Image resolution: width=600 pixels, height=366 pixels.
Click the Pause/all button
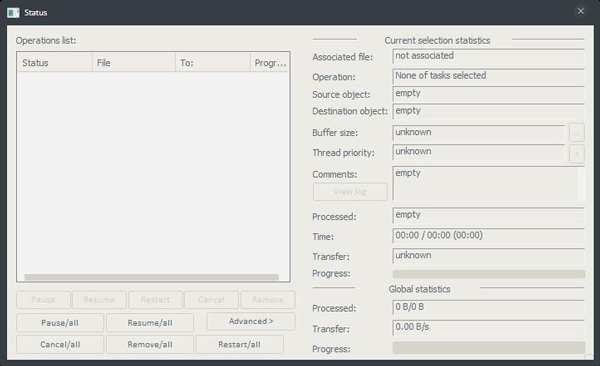[x=60, y=323]
